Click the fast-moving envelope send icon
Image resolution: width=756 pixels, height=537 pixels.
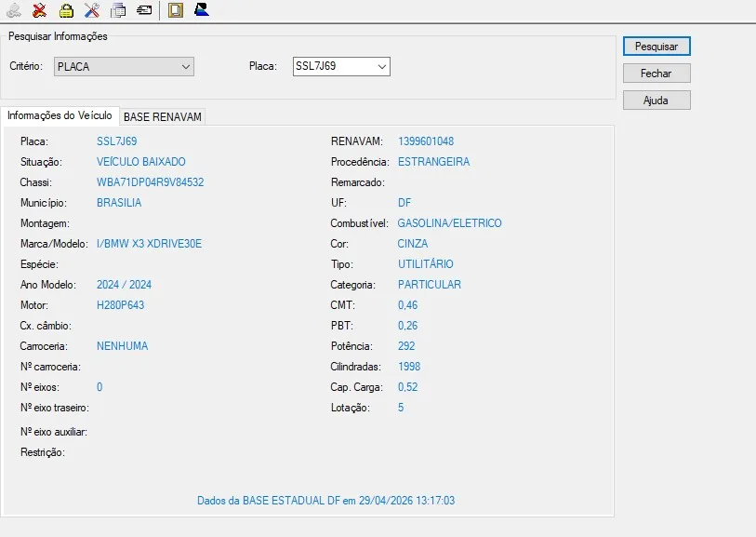[x=144, y=10]
